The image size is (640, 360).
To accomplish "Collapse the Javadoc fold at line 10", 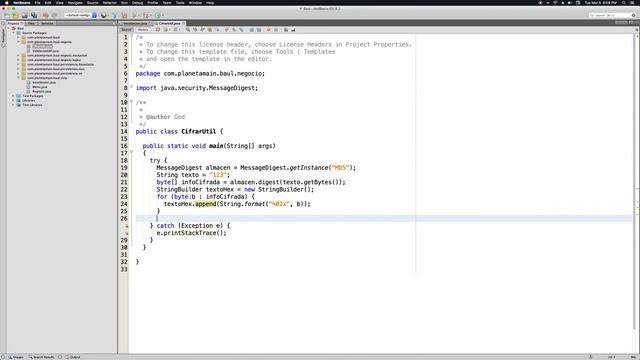I will 131,101.
